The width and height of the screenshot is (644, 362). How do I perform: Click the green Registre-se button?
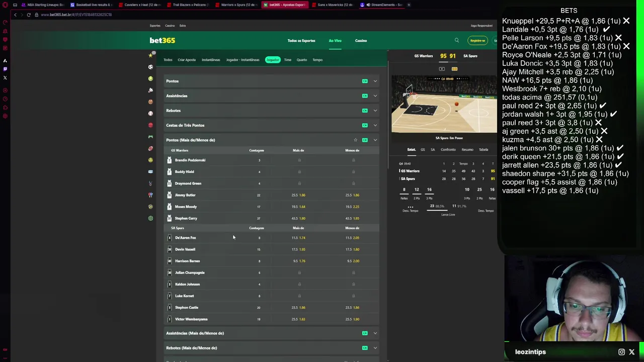477,41
